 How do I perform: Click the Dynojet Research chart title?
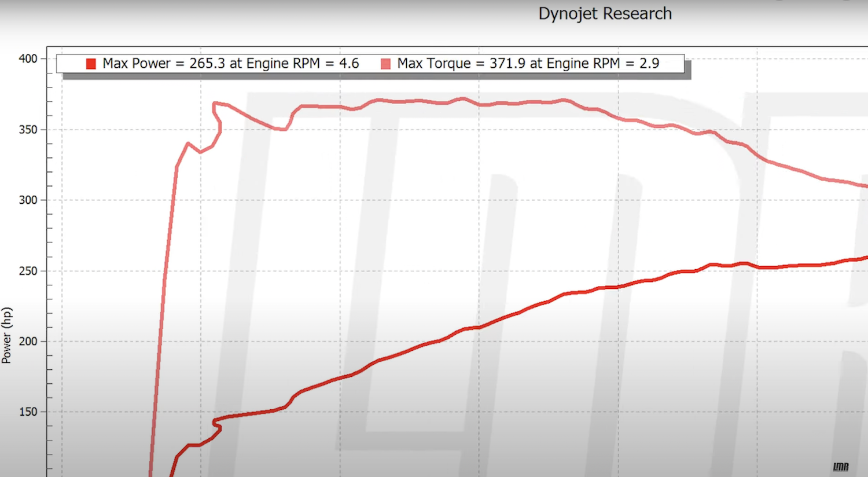click(605, 14)
